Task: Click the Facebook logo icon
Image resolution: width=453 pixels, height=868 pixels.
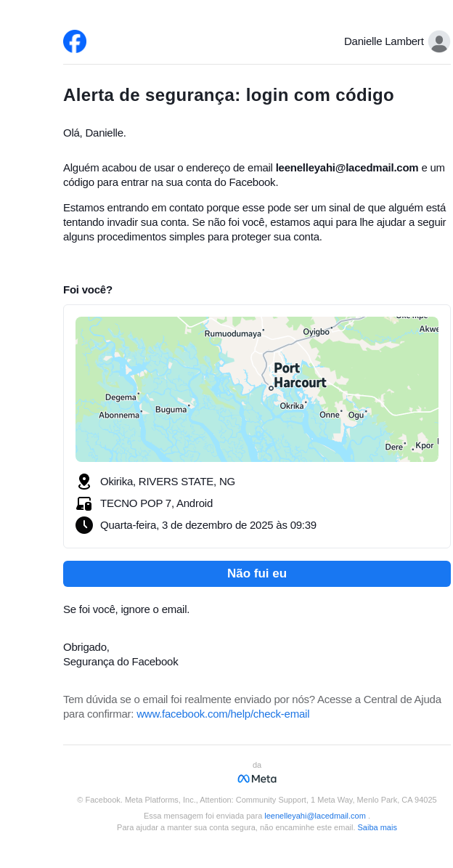Action: [75, 41]
